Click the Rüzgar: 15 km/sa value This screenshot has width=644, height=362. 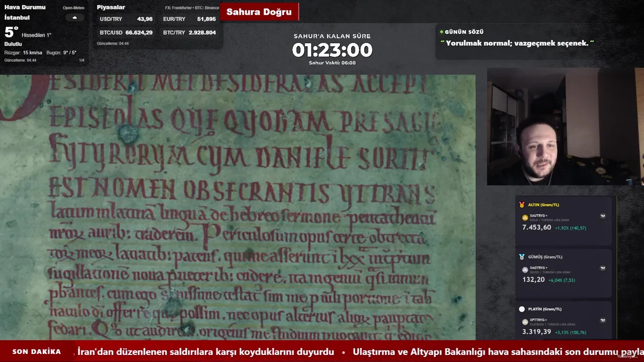pos(23,53)
